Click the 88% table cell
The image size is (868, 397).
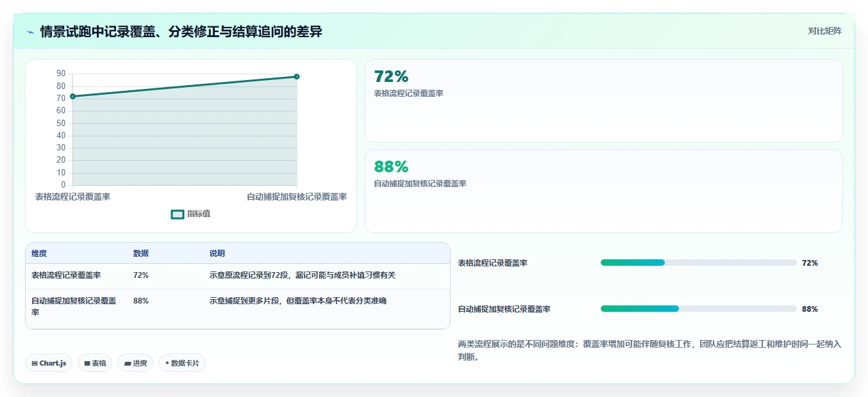pos(141,301)
